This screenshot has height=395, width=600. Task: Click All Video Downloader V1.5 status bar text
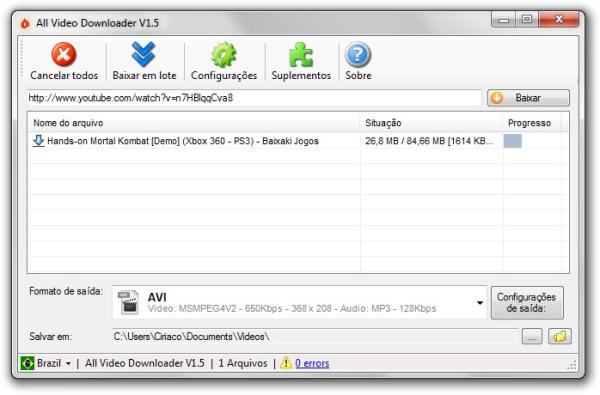(145, 363)
